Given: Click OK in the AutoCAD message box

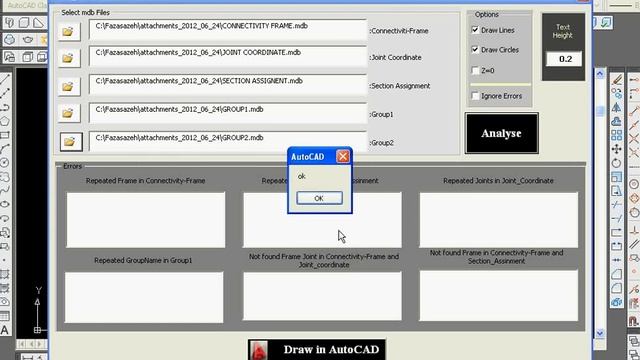Looking at the screenshot, I should [319, 198].
